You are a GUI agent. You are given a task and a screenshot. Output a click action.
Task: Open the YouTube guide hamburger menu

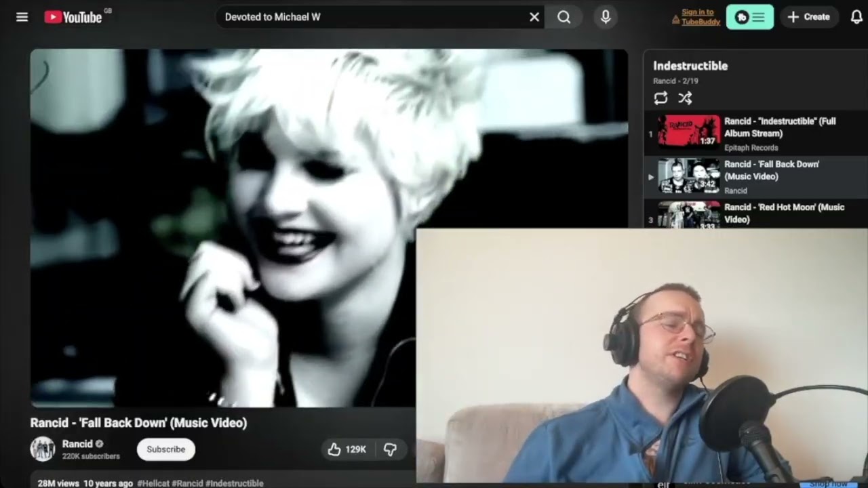(x=22, y=17)
